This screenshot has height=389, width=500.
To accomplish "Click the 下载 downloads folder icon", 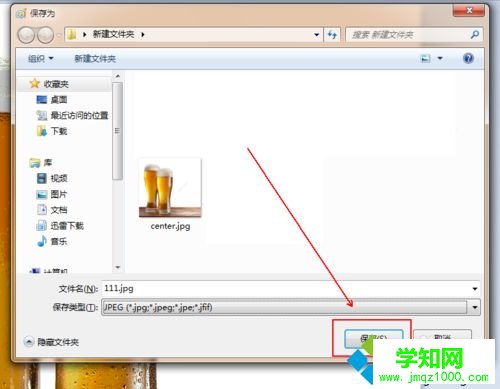I will pyautogui.click(x=42, y=131).
